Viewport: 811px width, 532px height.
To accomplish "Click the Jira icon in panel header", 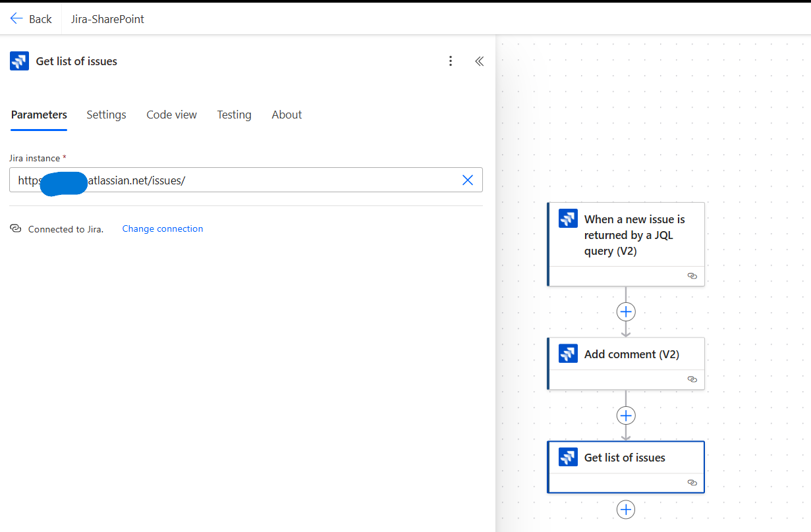I will (x=19, y=61).
